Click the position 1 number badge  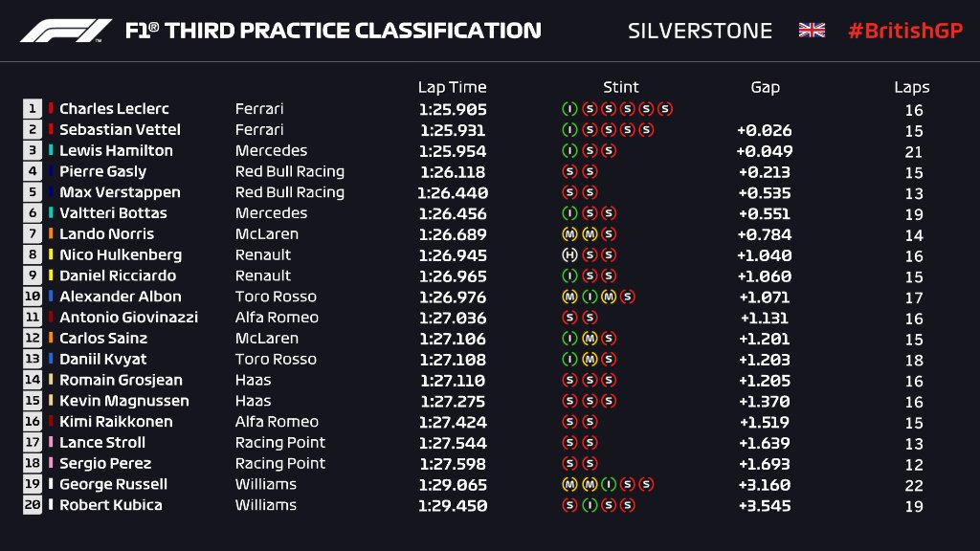click(x=33, y=109)
